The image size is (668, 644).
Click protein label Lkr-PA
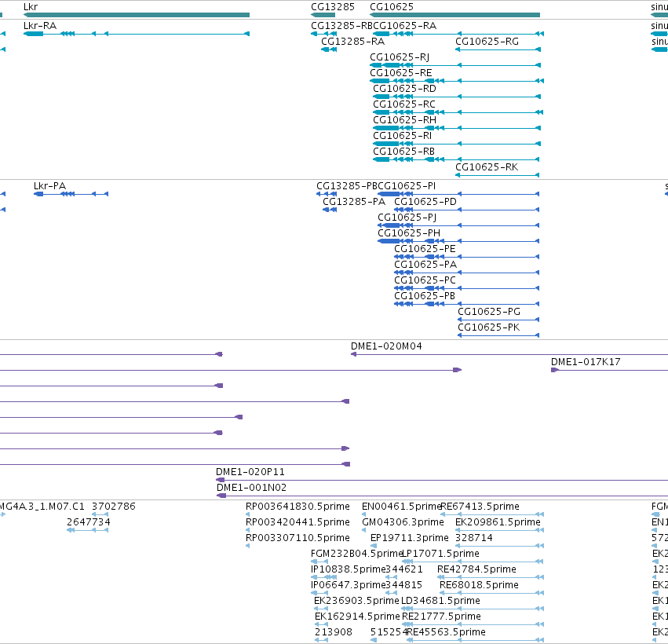click(49, 186)
